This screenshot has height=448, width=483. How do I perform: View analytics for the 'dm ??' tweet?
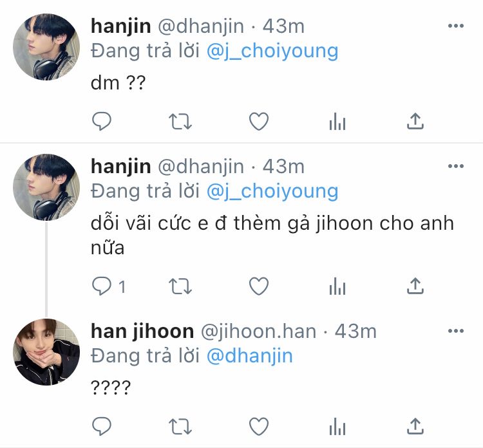337,121
